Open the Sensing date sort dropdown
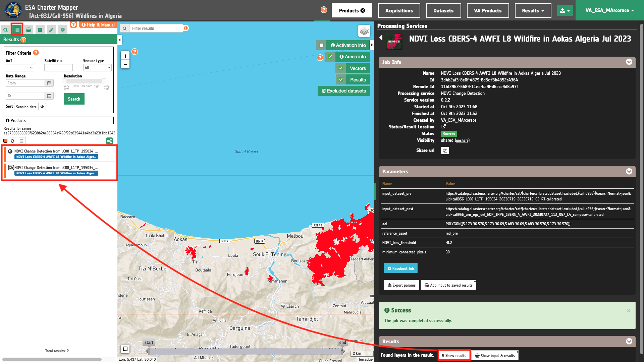 tap(26, 107)
